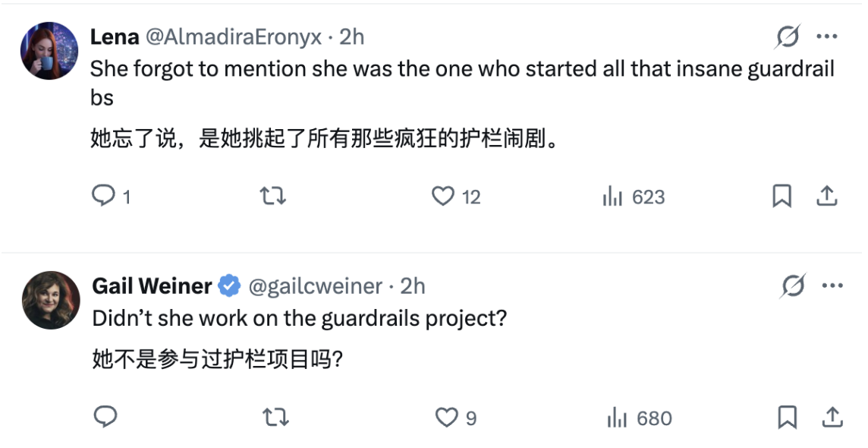
Task: Bookmark Lena's tweet
Action: pos(784,197)
